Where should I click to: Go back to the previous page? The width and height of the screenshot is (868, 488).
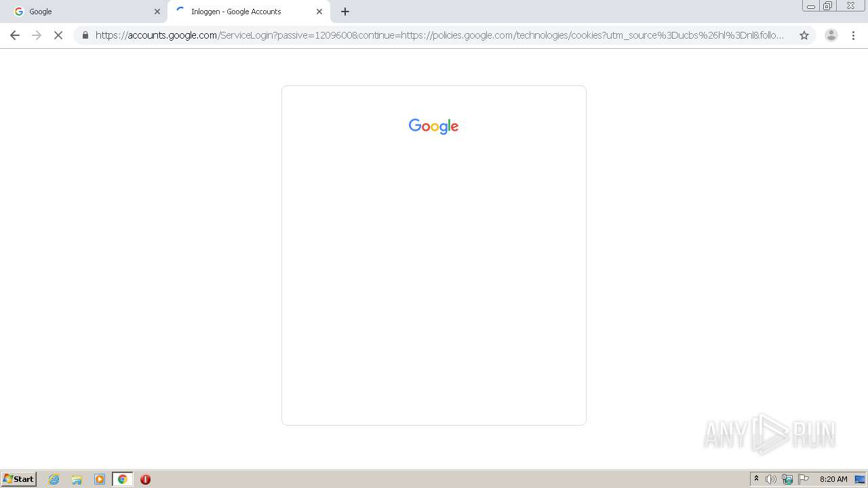pyautogui.click(x=15, y=35)
